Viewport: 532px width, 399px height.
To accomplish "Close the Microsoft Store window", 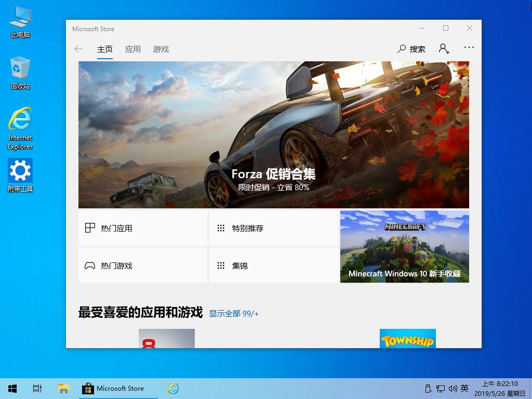I will pos(470,28).
